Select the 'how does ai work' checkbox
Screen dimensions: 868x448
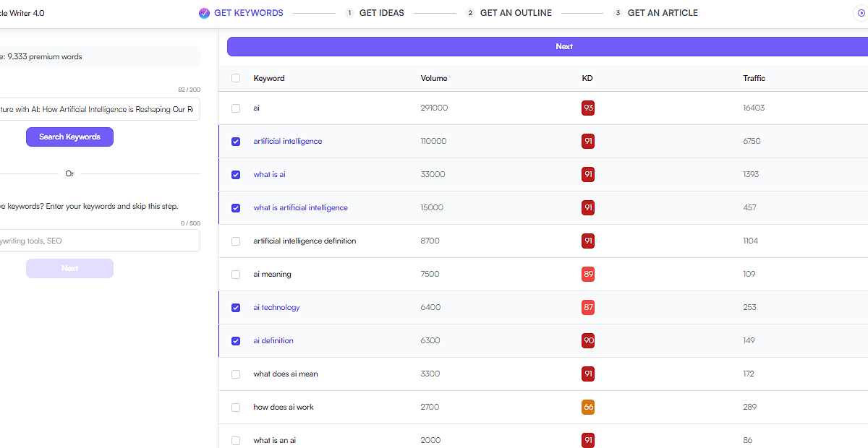pos(236,408)
